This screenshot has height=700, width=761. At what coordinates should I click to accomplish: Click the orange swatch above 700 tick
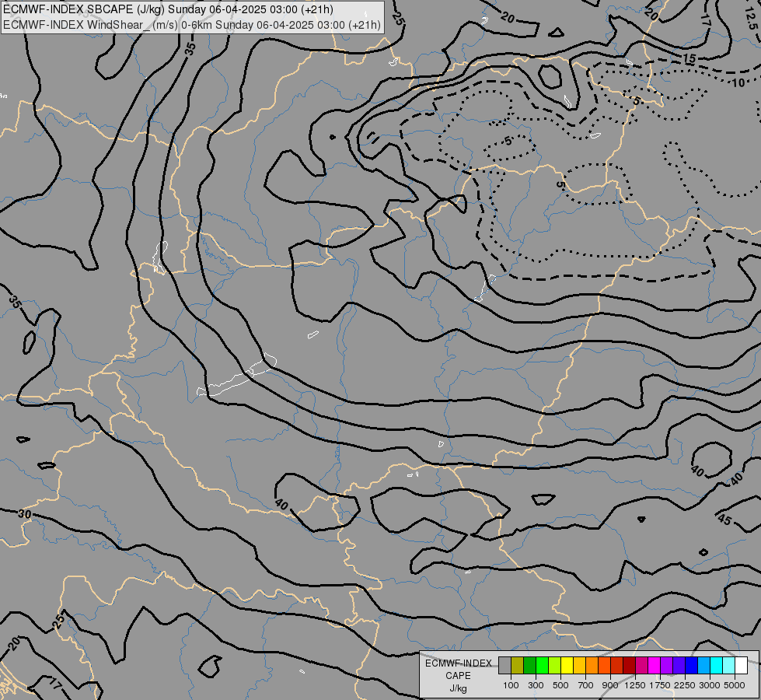tap(592, 665)
